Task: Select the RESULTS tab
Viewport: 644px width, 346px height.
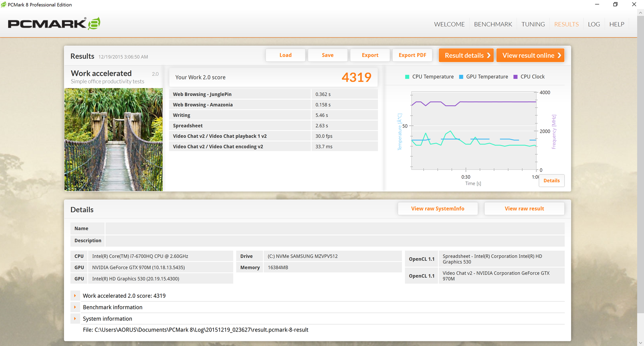Action: click(x=567, y=24)
